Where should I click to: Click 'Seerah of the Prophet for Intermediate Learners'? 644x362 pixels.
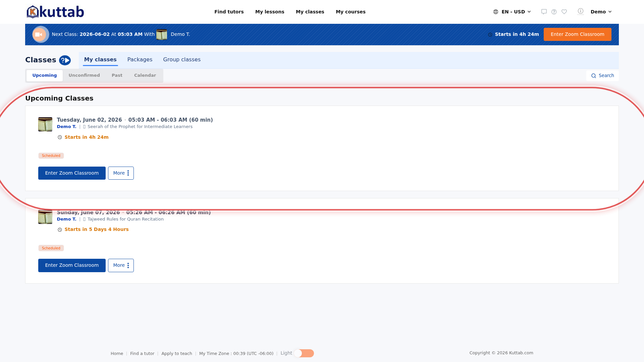click(x=140, y=127)
